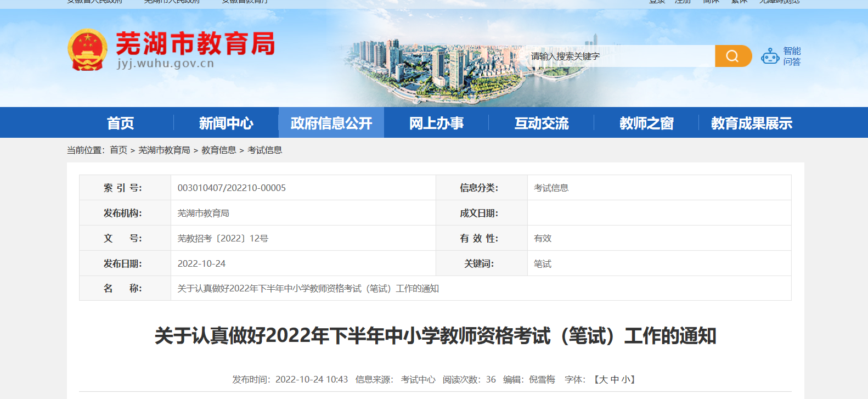Click the national emblem logo
868x399 pixels.
87,50
